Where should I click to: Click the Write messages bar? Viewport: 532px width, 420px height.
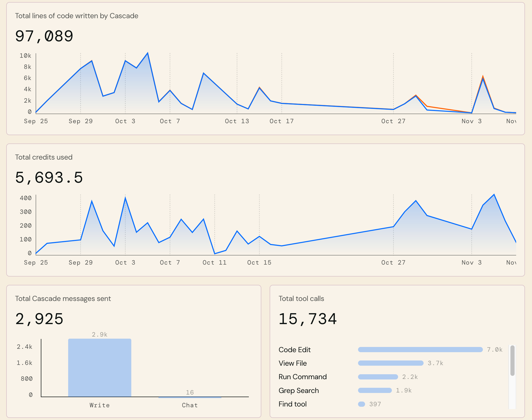100,367
